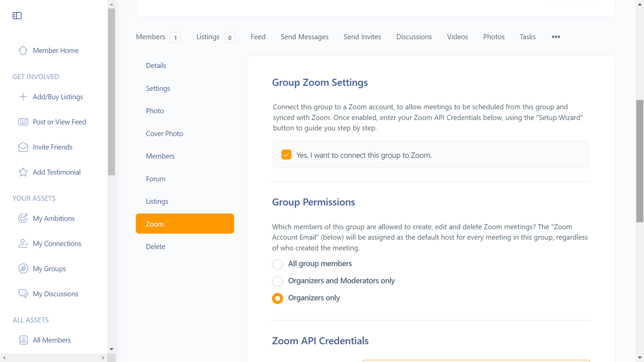644x362 pixels.
Task: Open Add Testimonial link
Action: [x=56, y=172]
